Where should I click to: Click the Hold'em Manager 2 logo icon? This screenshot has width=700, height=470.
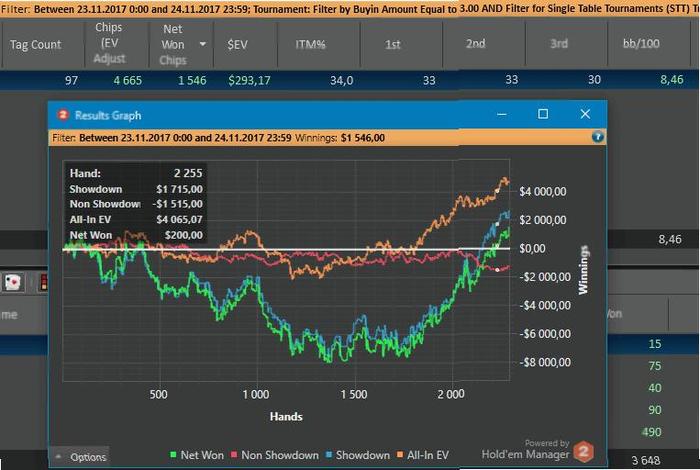tap(583, 452)
